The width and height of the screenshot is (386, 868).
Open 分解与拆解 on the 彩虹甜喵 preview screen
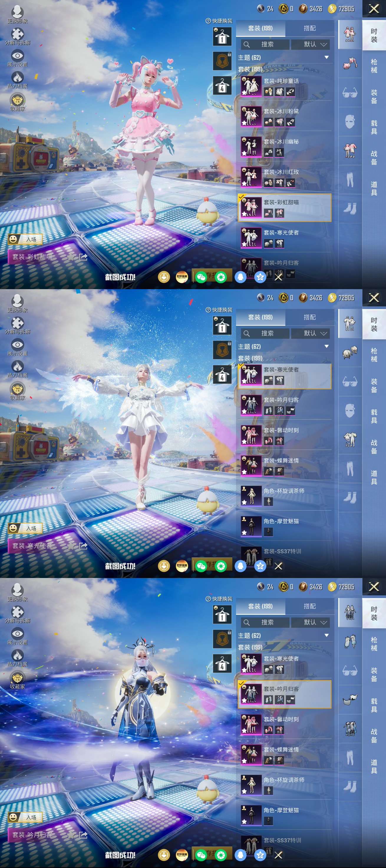pos(17,37)
